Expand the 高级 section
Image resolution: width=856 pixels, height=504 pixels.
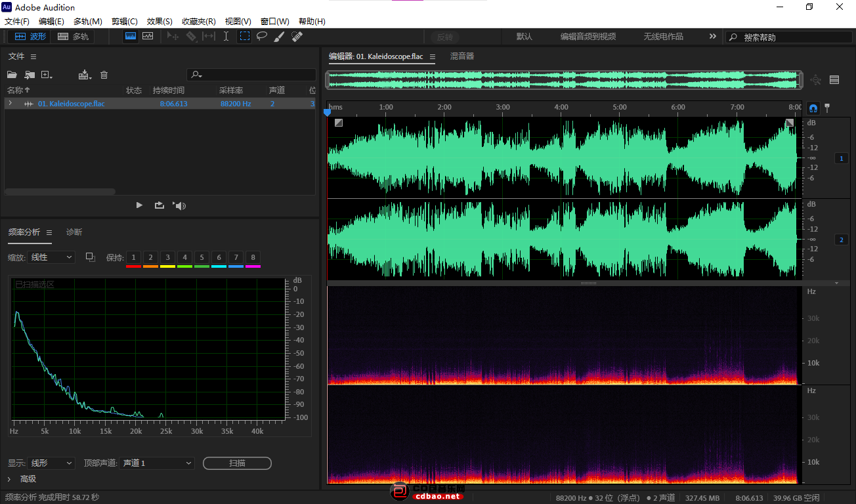[9, 479]
